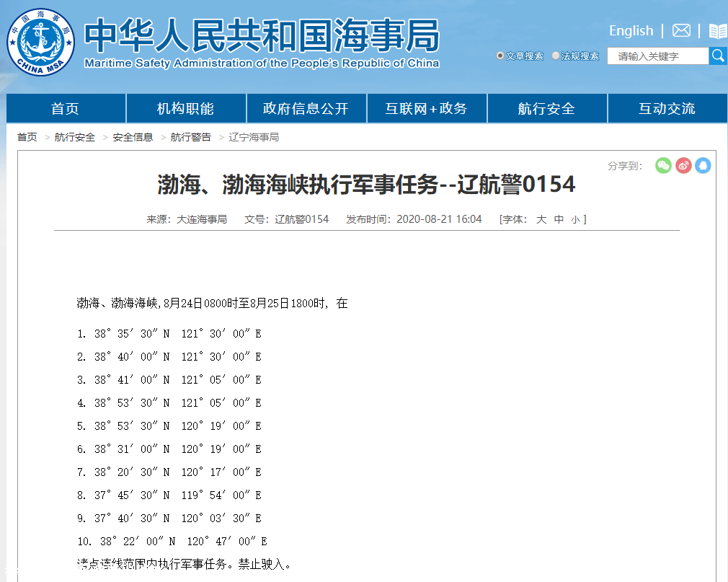Go to 首页 in the breadcrumb
Screen dimensions: 728x582
click(27, 137)
